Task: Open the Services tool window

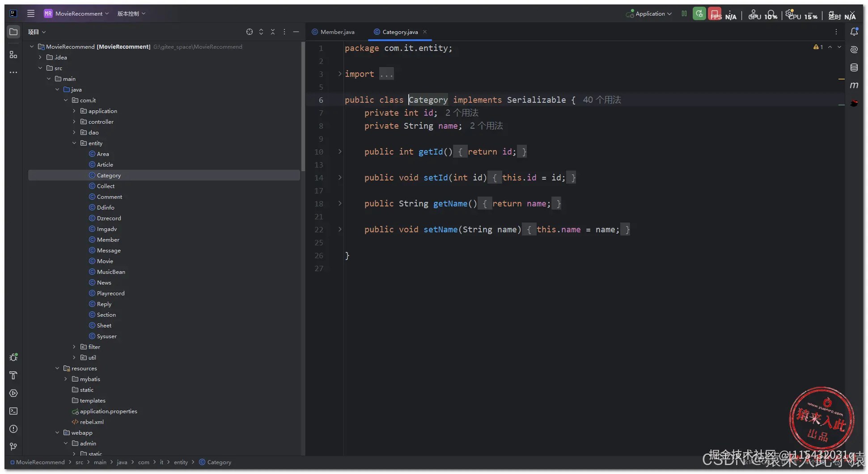Action: click(13, 393)
